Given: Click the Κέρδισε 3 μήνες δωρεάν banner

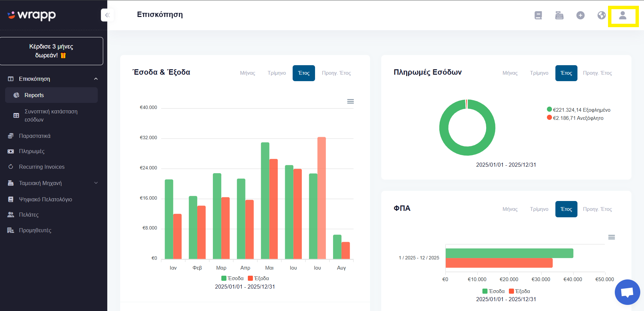Looking at the screenshot, I should click(x=51, y=51).
